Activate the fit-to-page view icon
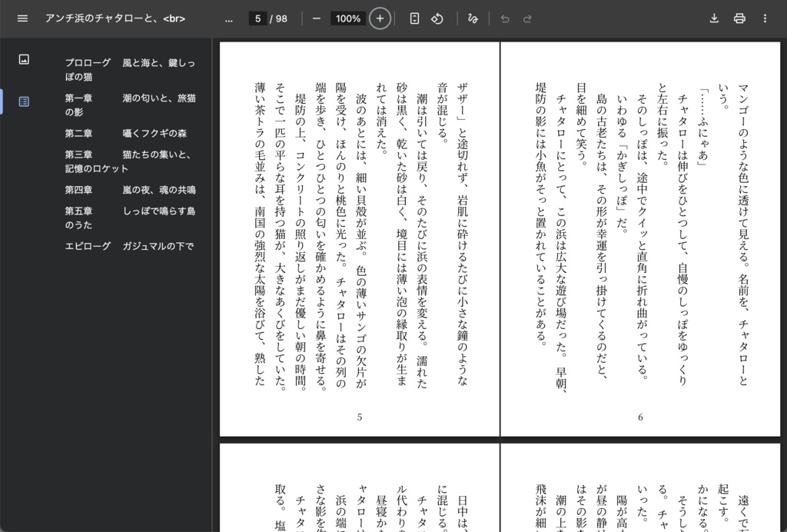The height and width of the screenshot is (532, 787). [413, 18]
